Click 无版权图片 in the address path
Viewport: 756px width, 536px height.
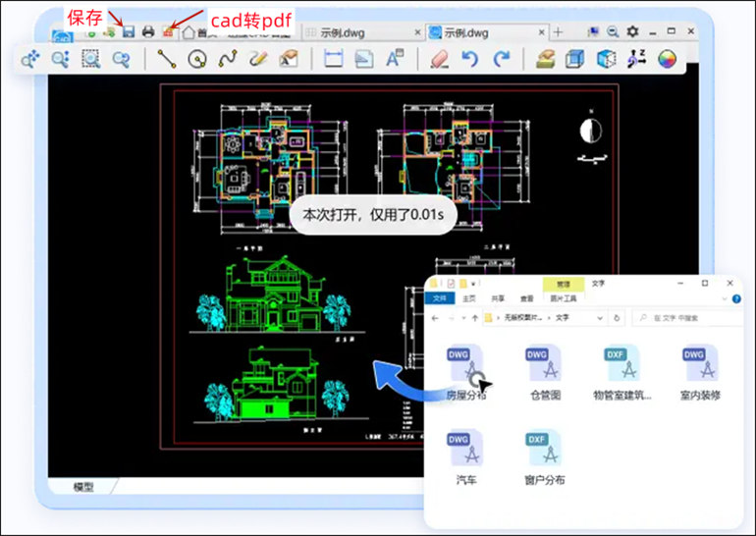523,318
